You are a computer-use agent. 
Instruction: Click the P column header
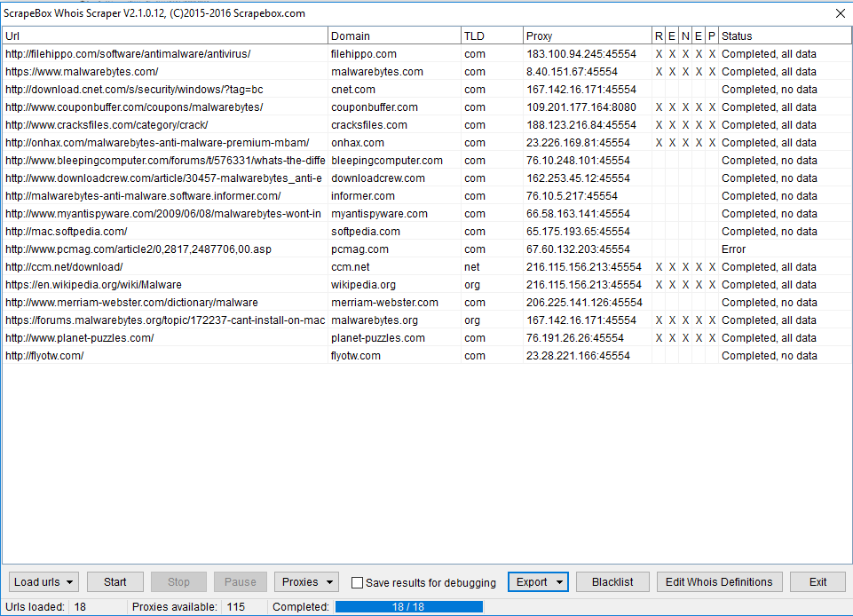coord(712,36)
